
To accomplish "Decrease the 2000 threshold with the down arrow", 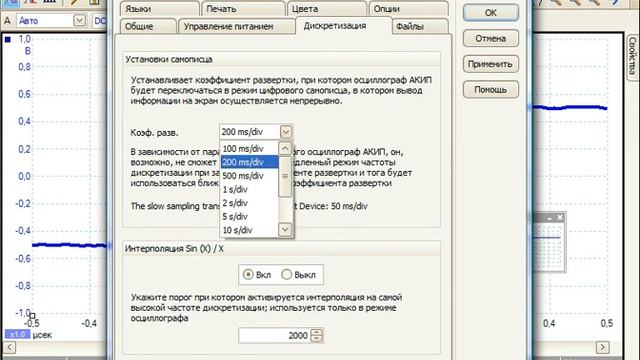I will click(317, 339).
